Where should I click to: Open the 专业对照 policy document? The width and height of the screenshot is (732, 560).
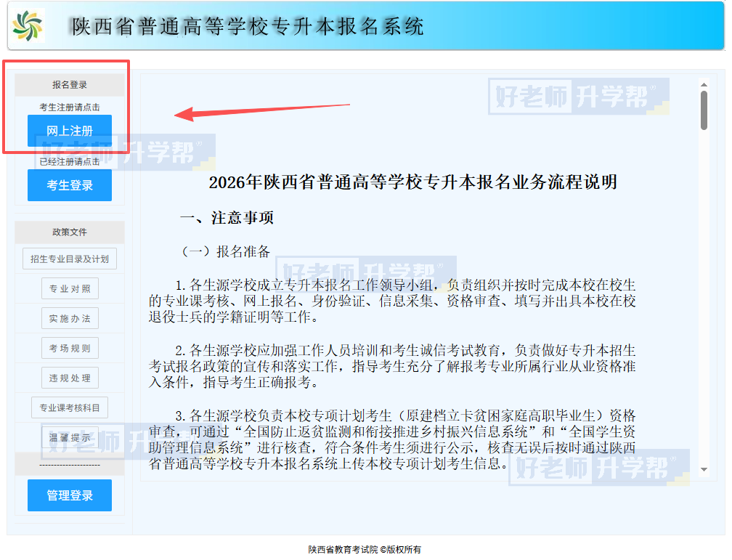click(70, 288)
